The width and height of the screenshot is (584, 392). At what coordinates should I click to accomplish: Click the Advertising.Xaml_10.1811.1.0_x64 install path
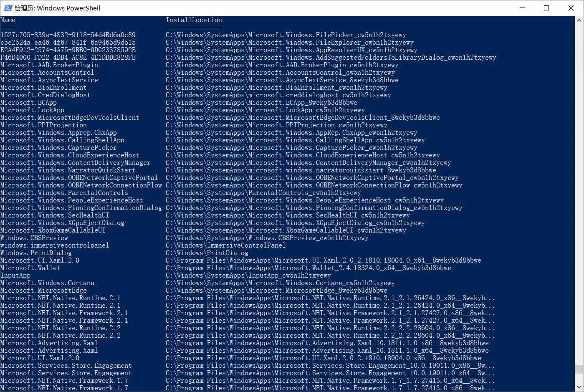[x=327, y=351]
